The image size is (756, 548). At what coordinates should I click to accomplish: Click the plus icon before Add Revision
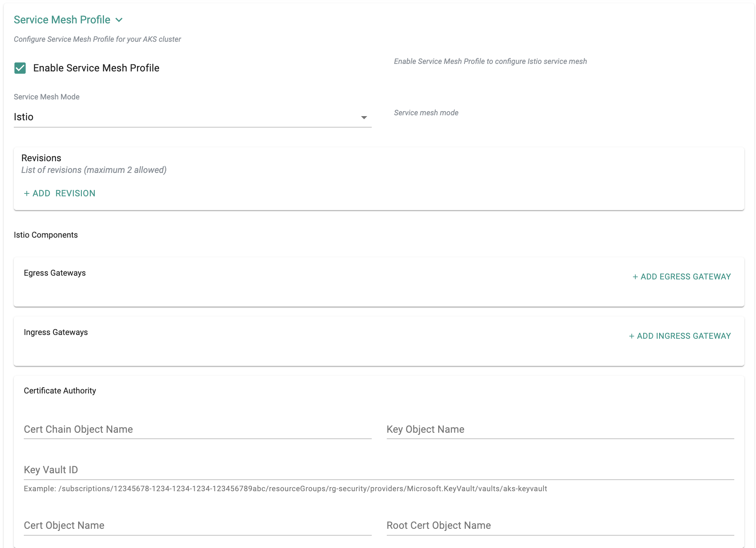[27, 193]
